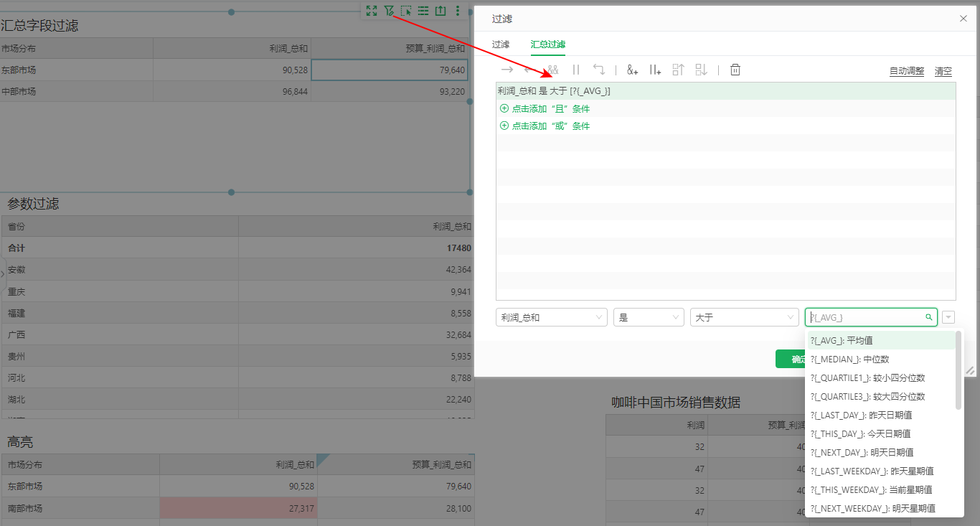Click the selected 79,640 cell
This screenshot has width=980, height=526.
(x=390, y=70)
